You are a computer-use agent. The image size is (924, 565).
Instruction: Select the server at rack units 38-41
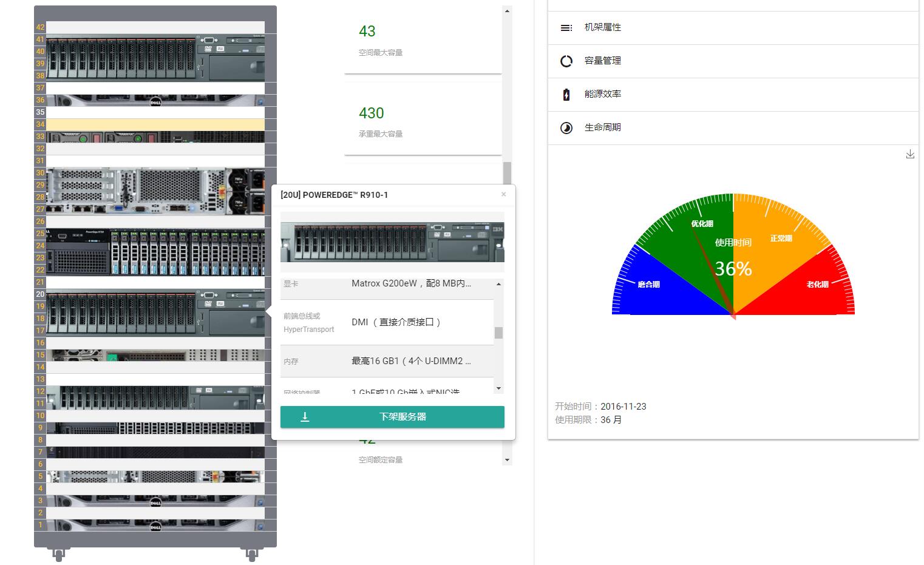155,58
